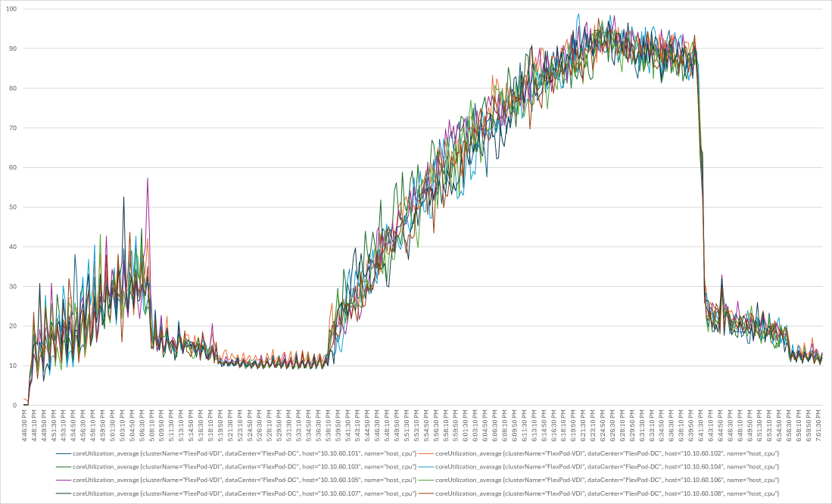Pick the legend entry for host 10.10.60.105
Viewport: 832px width, 504px height.
[236, 480]
